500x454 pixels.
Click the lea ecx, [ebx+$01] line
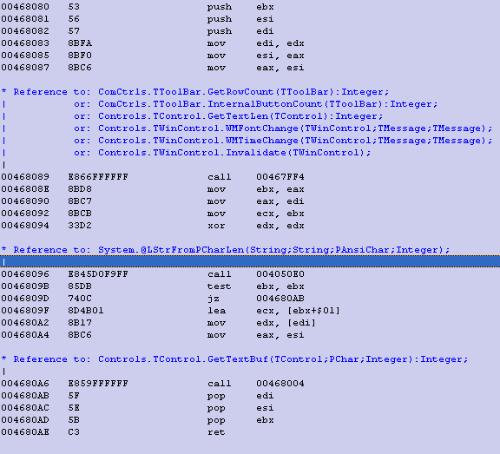(171, 310)
